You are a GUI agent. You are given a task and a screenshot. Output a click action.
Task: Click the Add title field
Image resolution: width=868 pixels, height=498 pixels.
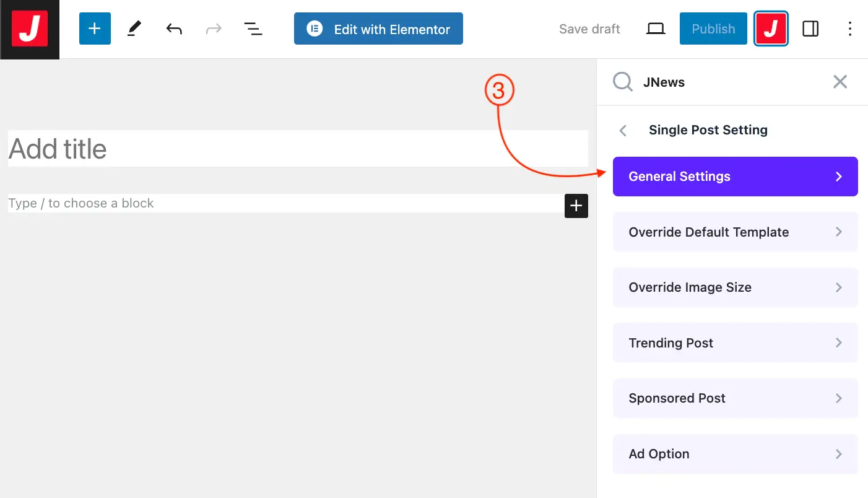click(297, 149)
